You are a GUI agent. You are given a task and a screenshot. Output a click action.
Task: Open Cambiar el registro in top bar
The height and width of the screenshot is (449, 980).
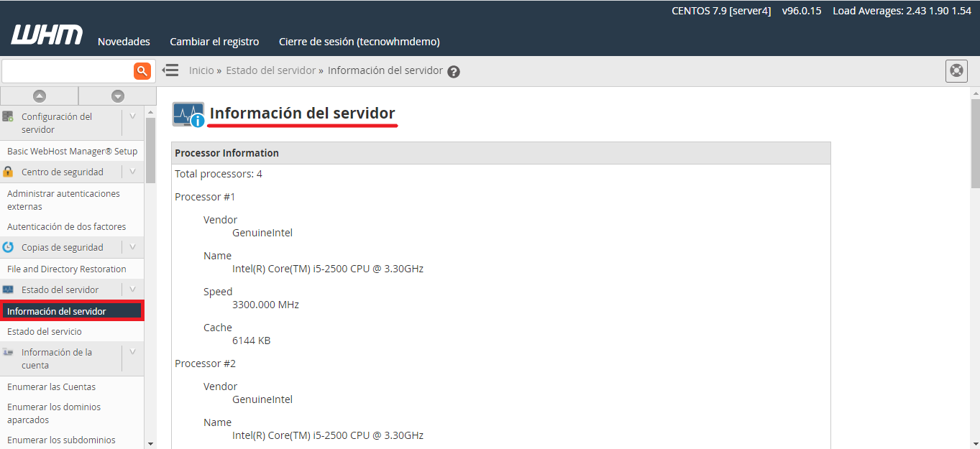(x=214, y=42)
